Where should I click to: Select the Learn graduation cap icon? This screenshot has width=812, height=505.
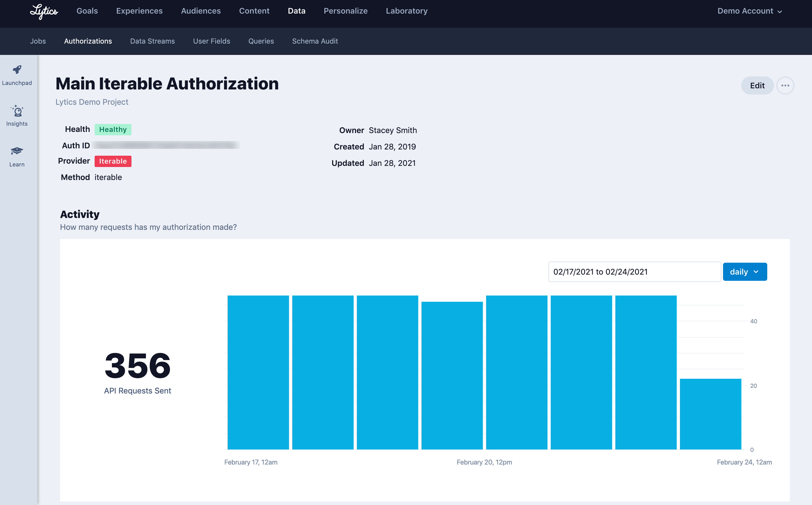point(17,152)
